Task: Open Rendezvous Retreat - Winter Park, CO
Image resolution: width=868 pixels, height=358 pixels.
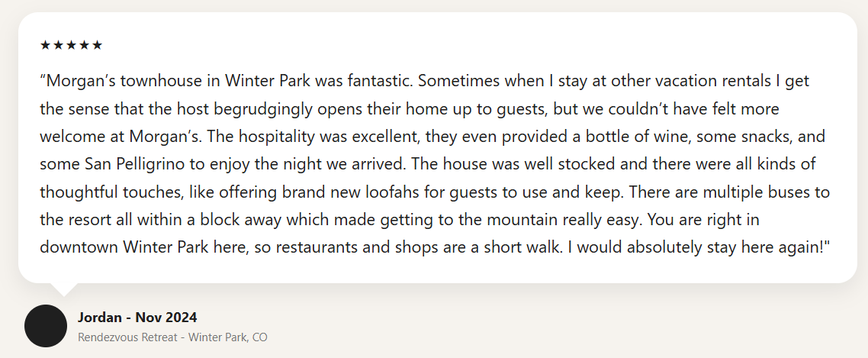Action: pos(172,337)
